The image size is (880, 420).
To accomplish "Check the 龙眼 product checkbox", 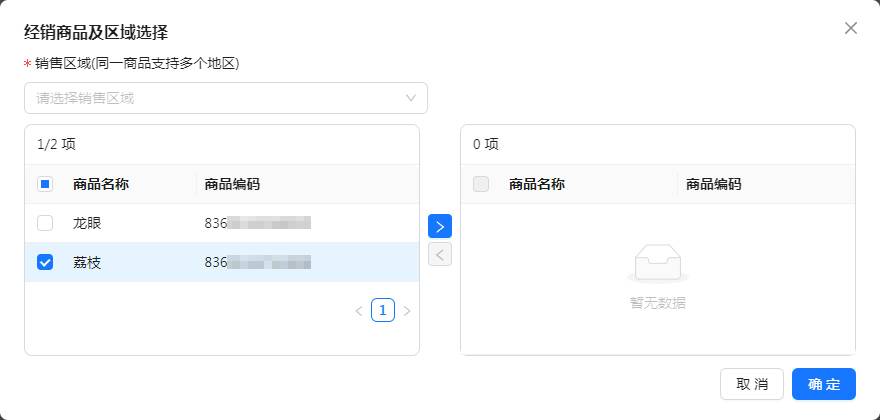I will [45, 223].
